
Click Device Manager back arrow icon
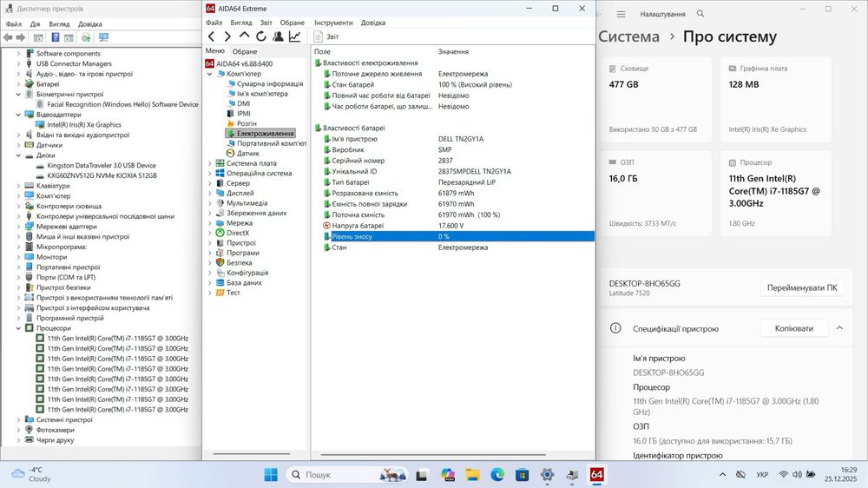pyautogui.click(x=8, y=37)
